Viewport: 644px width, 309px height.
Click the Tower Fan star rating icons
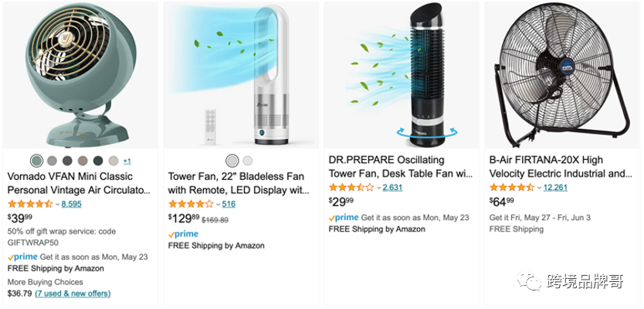pos(191,204)
